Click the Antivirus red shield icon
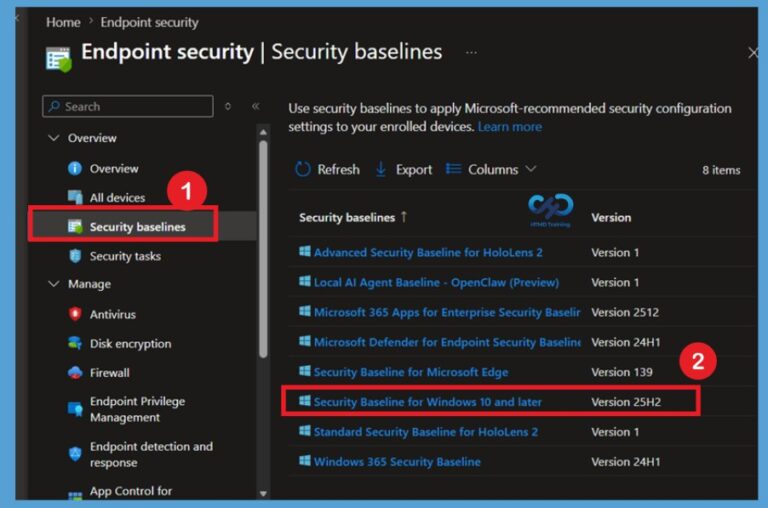This screenshot has height=508, width=768. click(x=75, y=314)
